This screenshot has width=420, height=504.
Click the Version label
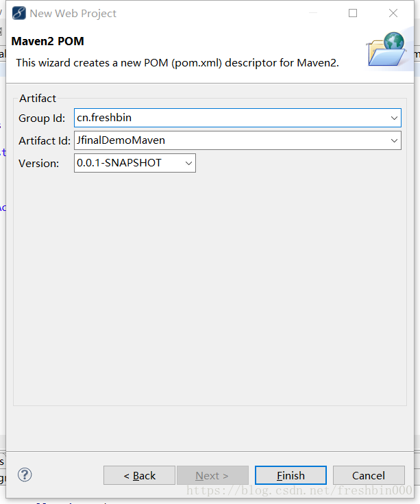click(39, 164)
